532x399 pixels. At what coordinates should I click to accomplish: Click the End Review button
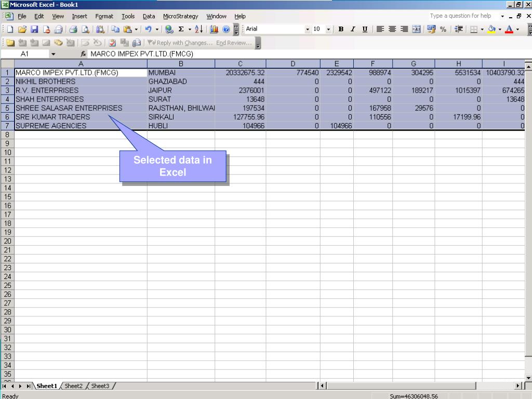pos(234,43)
